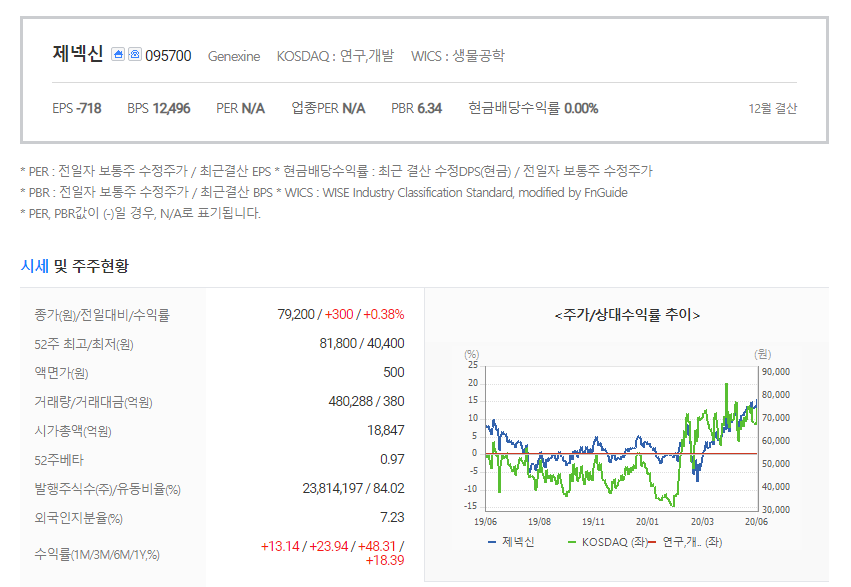
Task: Click the 액면가(원) row label
Action: pyautogui.click(x=61, y=373)
